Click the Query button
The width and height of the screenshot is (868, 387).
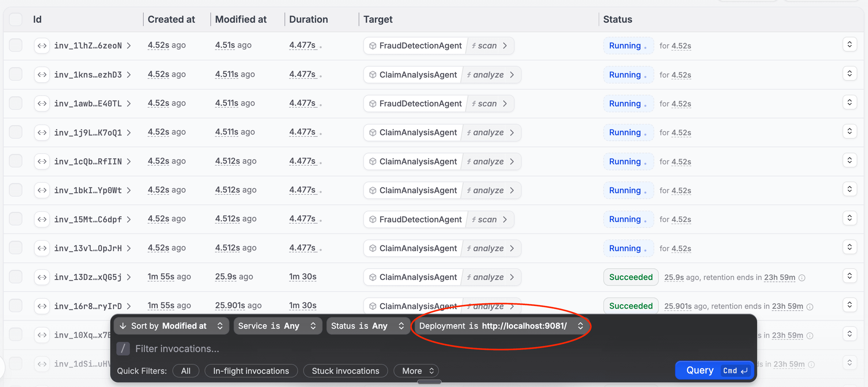click(714, 370)
